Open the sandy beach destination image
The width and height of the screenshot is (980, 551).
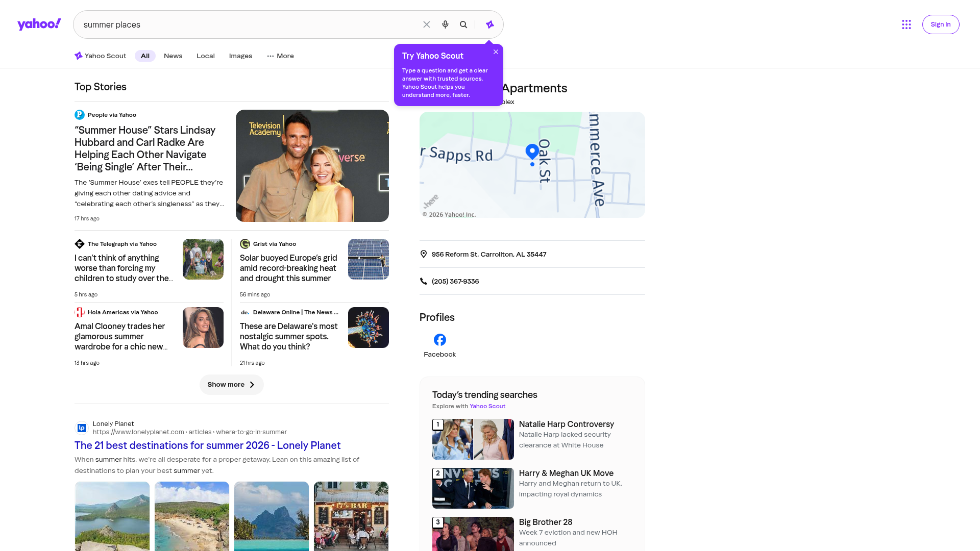[192, 516]
